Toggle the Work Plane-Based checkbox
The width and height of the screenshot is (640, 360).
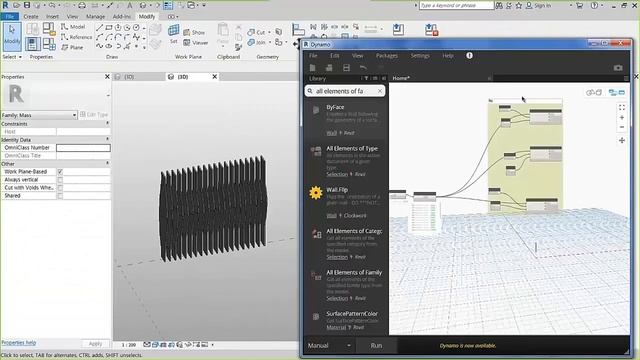coord(60,171)
